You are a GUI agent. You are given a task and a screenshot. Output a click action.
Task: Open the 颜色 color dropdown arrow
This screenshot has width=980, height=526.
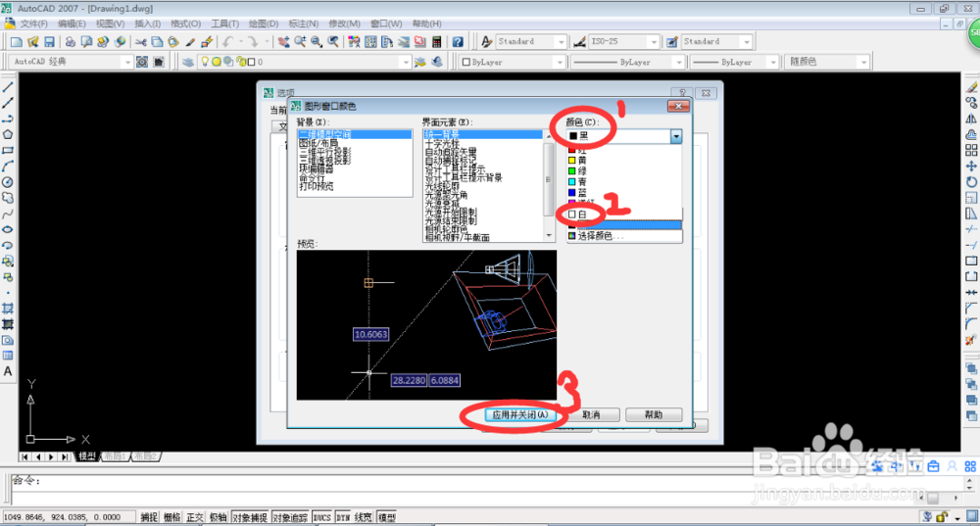tap(675, 136)
